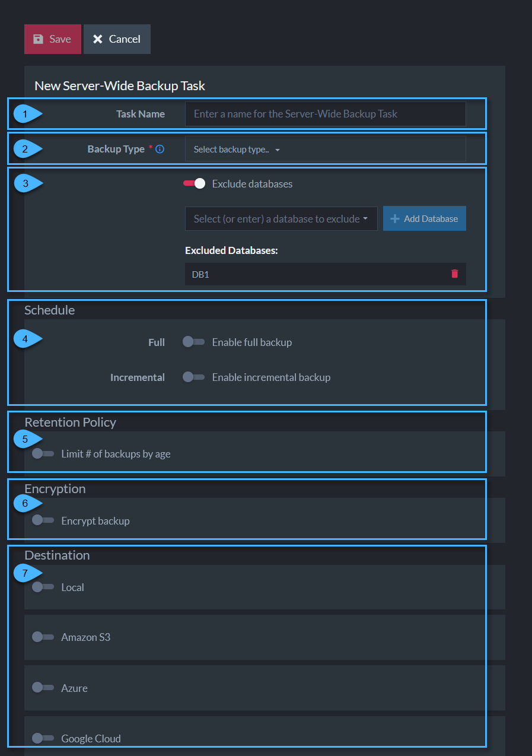Click the Retention Policy section heading
This screenshot has width=532, height=756.
click(x=71, y=423)
